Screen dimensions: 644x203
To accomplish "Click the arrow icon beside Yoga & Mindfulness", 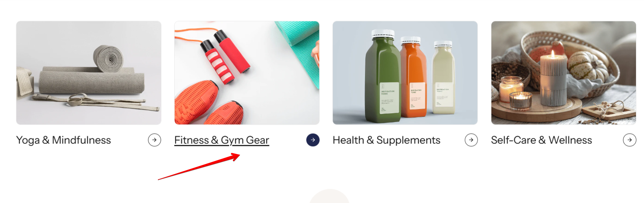I will click(154, 140).
